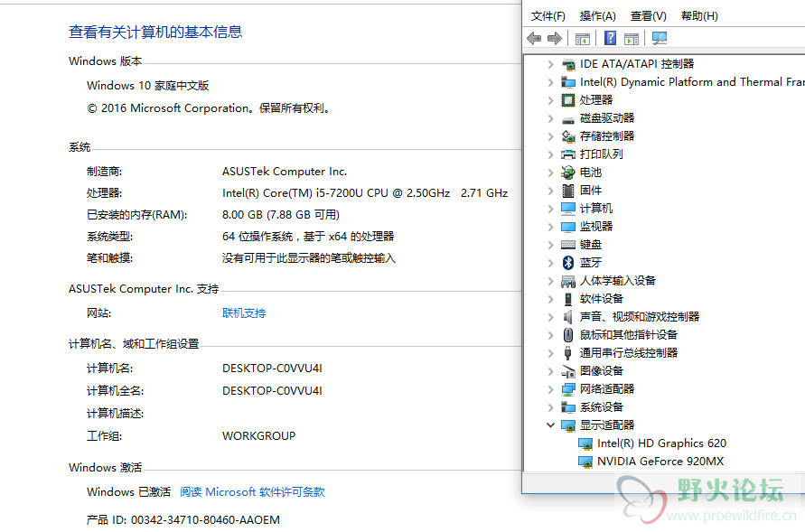Expand the 蓝牙 node

tap(550, 263)
